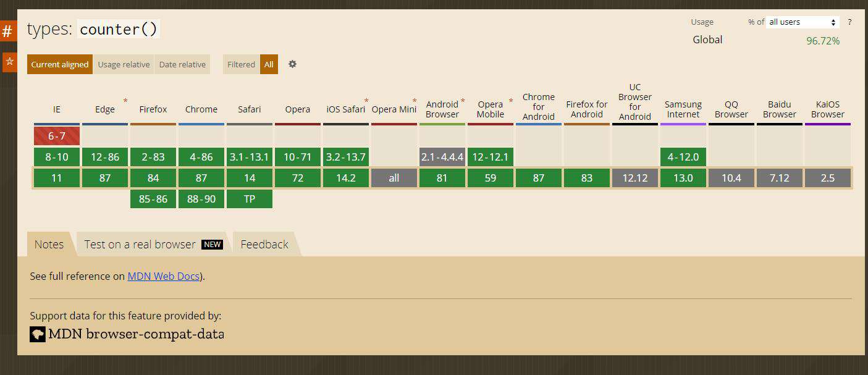Click the Opera Mini all cell
The width and height of the screenshot is (868, 375).
(x=394, y=178)
